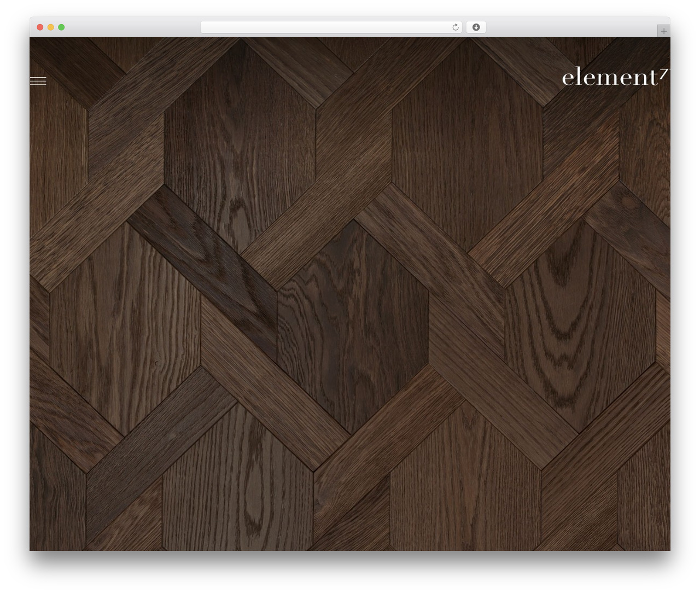Open new tab from tab bar plus
The image size is (700, 593).
(663, 31)
